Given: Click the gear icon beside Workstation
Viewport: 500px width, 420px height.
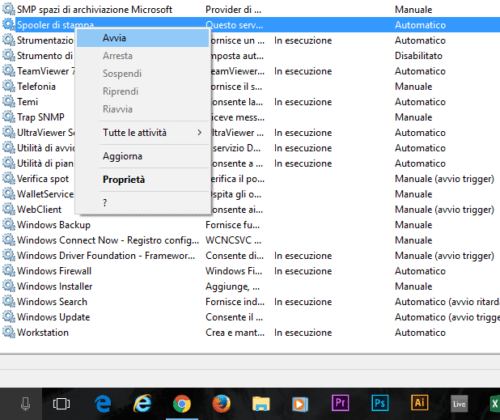Looking at the screenshot, I should (8, 332).
